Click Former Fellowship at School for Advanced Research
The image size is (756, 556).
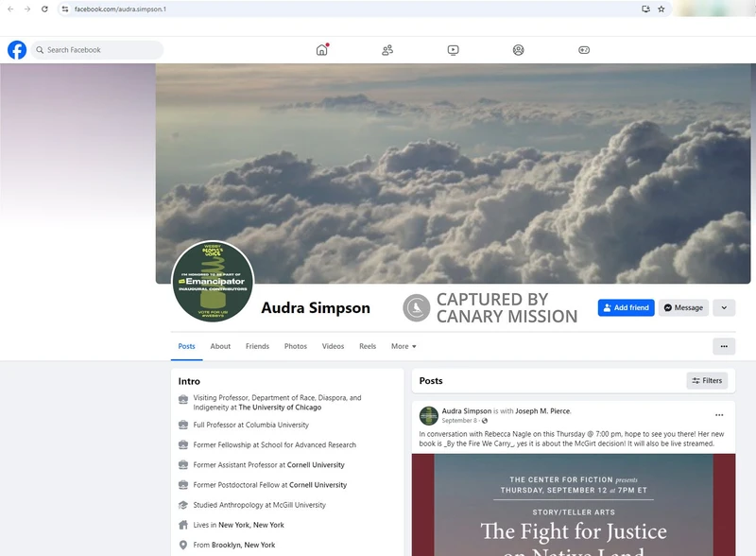274,445
